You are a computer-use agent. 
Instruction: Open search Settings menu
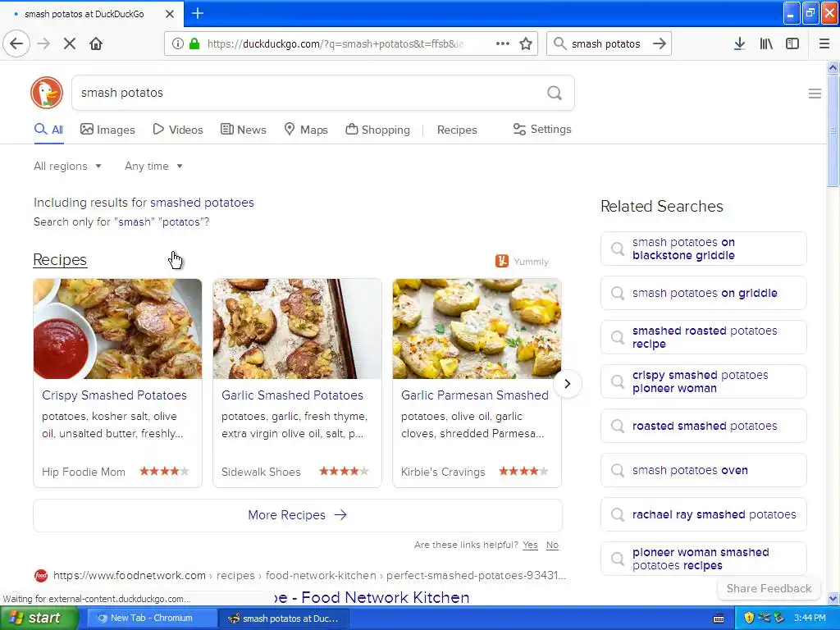[542, 129]
